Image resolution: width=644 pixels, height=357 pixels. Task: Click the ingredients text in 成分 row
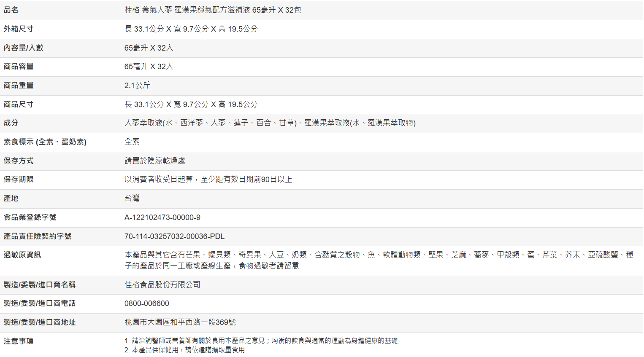(270, 123)
